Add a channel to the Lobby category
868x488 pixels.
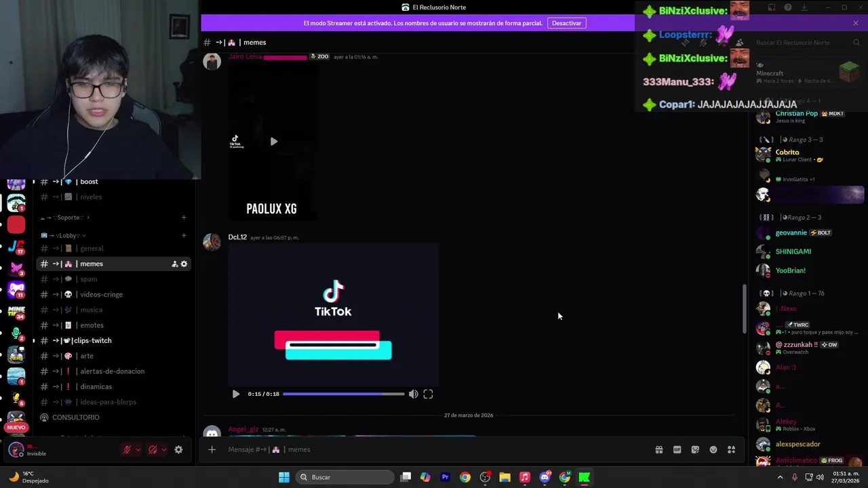[184, 235]
